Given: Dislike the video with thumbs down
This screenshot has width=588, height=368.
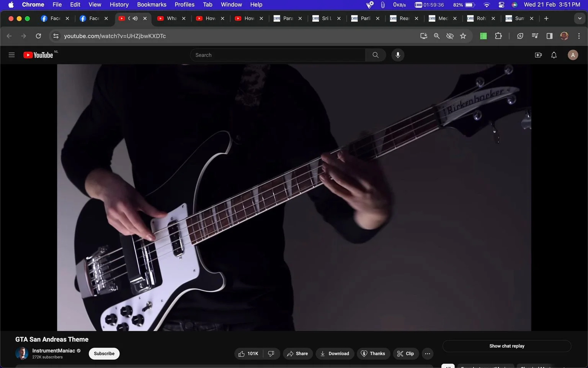Looking at the screenshot, I should click(x=271, y=353).
